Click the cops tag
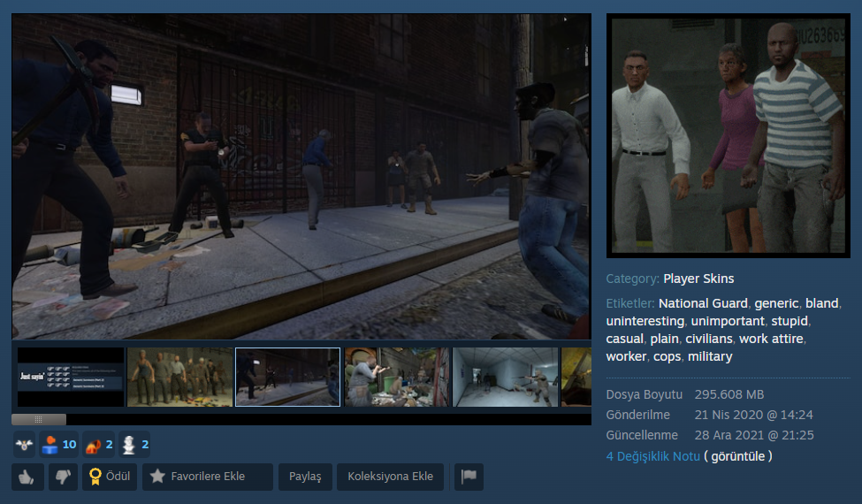This screenshot has height=504, width=862. click(x=667, y=356)
